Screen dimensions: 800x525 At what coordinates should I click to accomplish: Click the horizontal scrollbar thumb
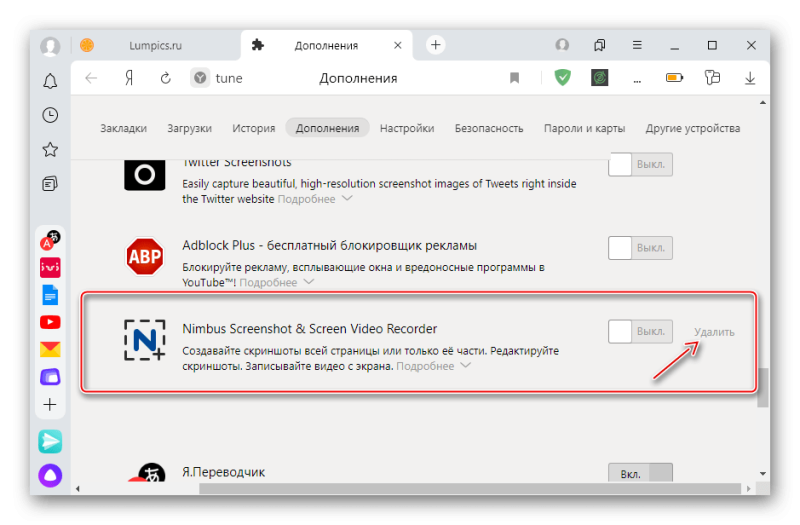coord(470,489)
